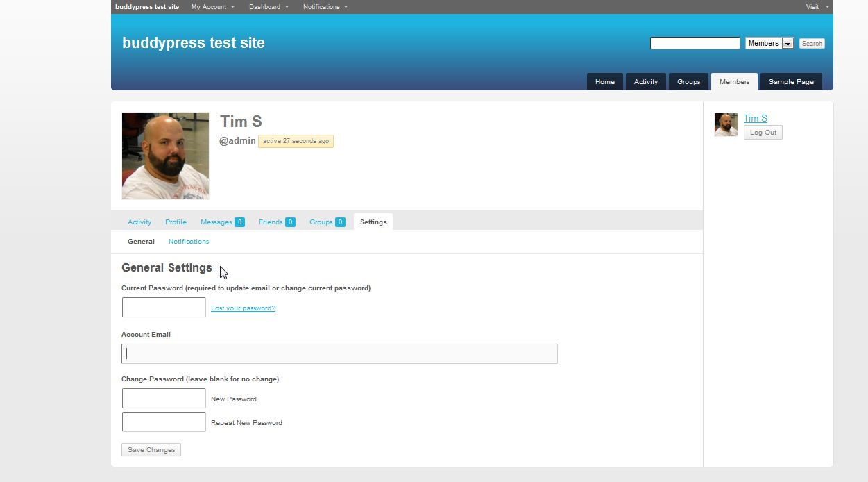
Task: Open the Visit menu in admin bar
Action: (817, 7)
